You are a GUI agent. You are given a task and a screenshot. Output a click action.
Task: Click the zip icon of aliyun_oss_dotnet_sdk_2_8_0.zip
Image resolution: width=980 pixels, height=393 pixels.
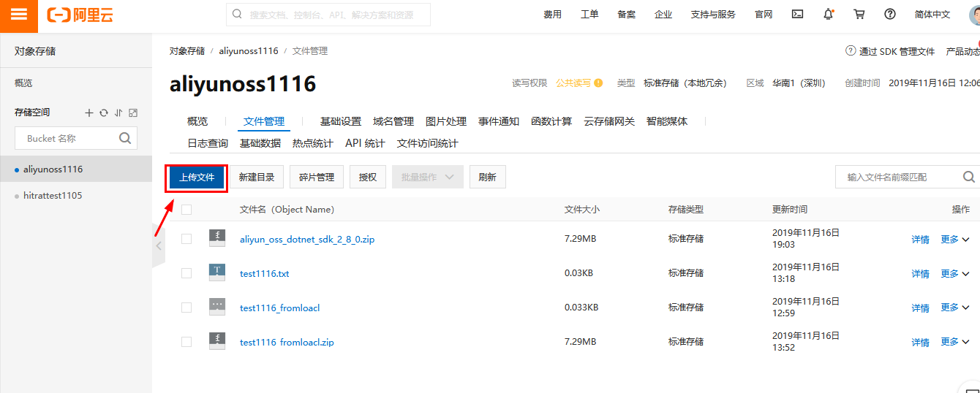tap(217, 238)
